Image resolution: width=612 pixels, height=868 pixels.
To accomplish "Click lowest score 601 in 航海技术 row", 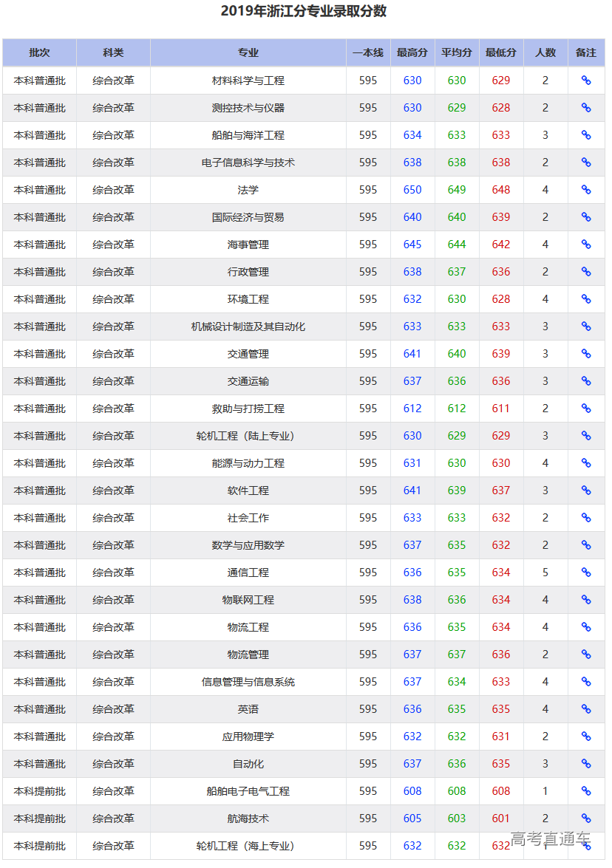I will (501, 819).
